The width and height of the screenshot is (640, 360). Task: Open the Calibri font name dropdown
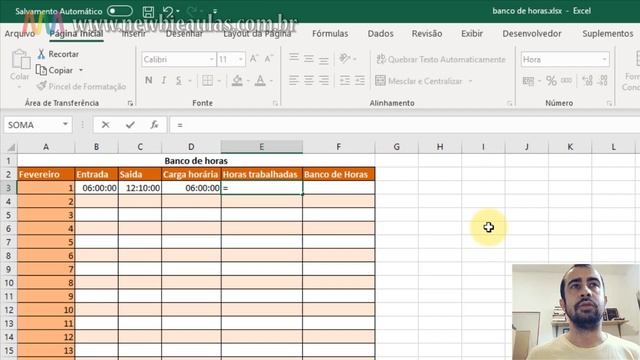coord(212,60)
